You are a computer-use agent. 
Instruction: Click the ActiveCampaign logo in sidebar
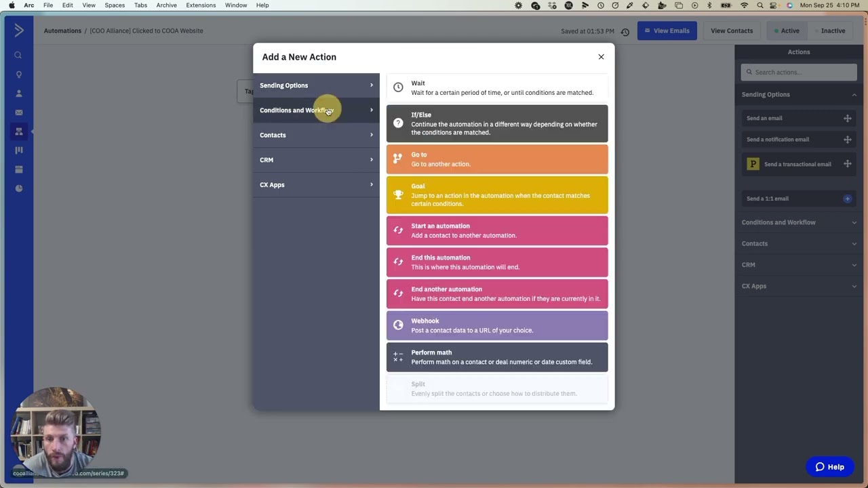coord(18,30)
